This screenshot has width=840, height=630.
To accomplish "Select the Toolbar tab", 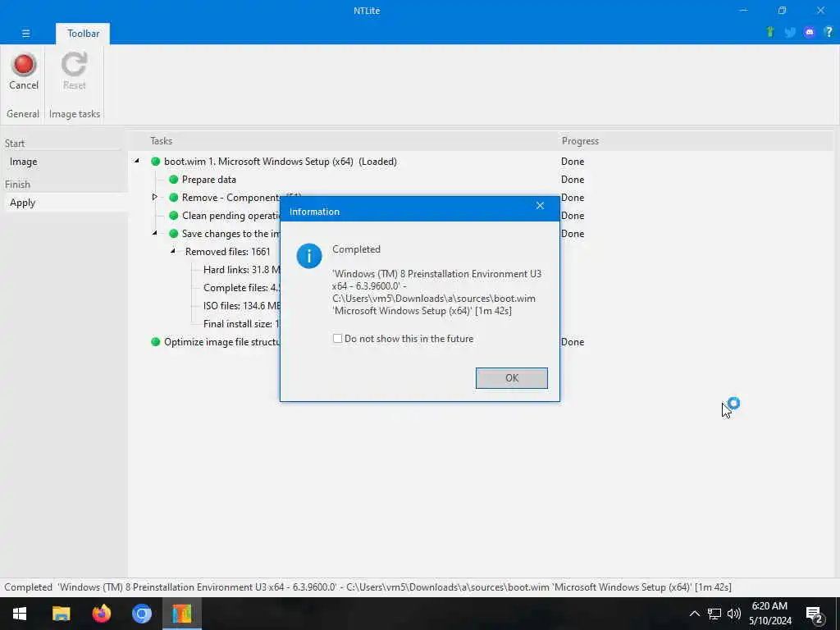I will (83, 33).
